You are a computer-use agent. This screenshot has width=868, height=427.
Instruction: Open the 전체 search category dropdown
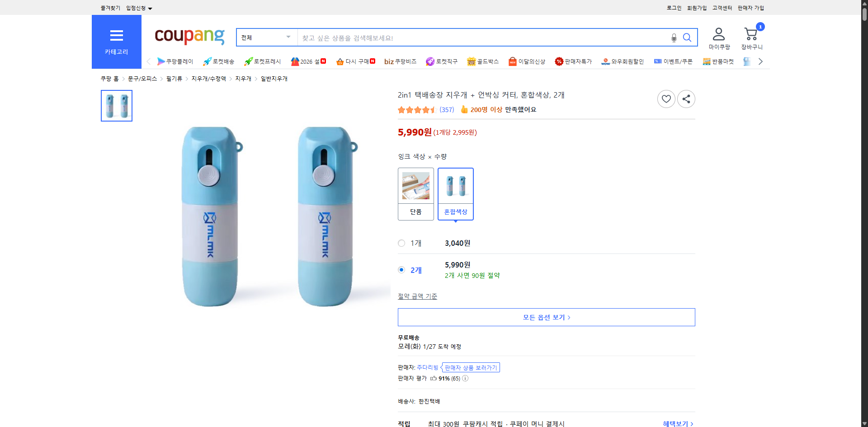266,38
